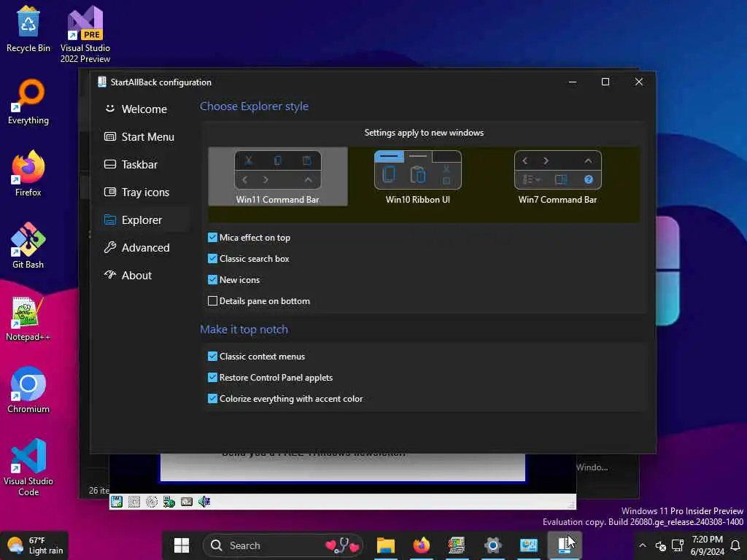747x560 pixels.
Task: Click the network computers icon in background window toolbar
Action: pyautogui.click(x=169, y=502)
